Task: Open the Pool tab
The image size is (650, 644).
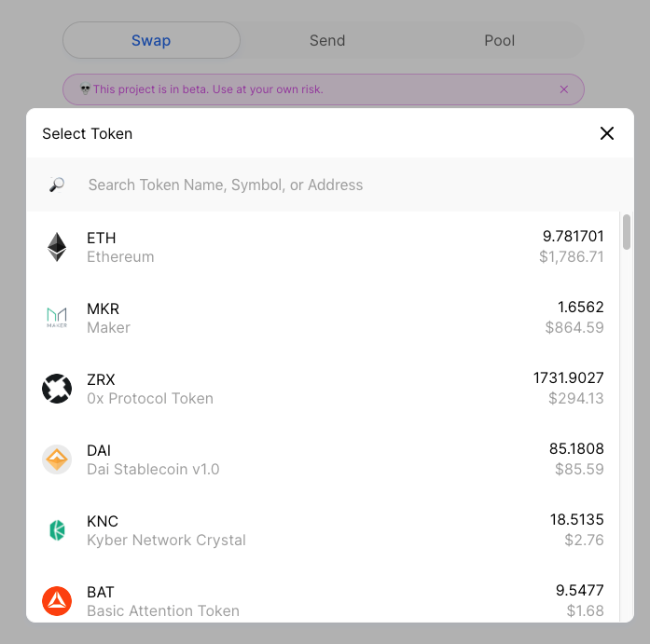Action: 499,41
